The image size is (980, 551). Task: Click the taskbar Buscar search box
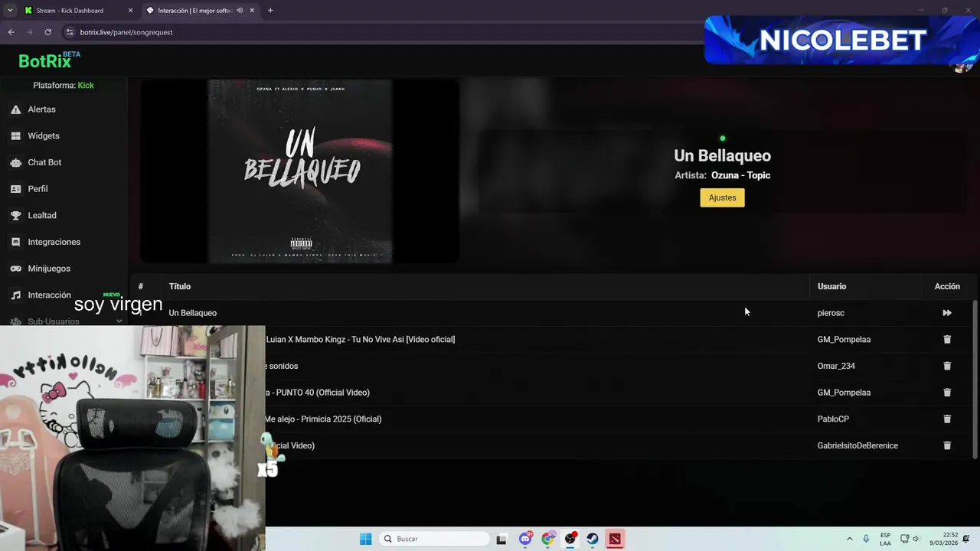click(x=434, y=539)
